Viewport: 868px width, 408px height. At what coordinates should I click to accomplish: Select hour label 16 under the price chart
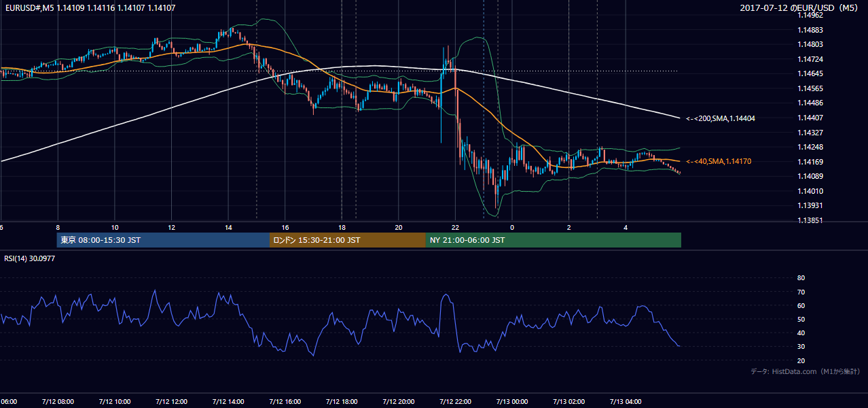(285, 227)
